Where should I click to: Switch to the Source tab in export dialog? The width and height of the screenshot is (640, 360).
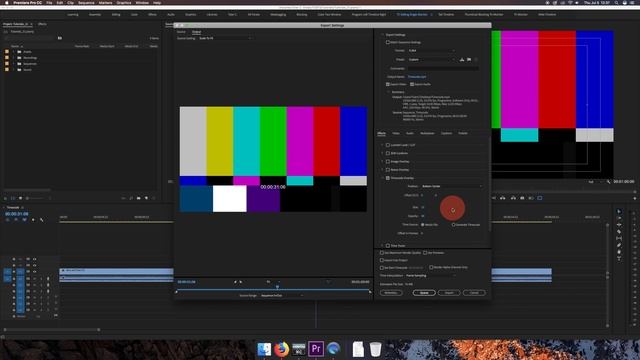pyautogui.click(x=181, y=32)
